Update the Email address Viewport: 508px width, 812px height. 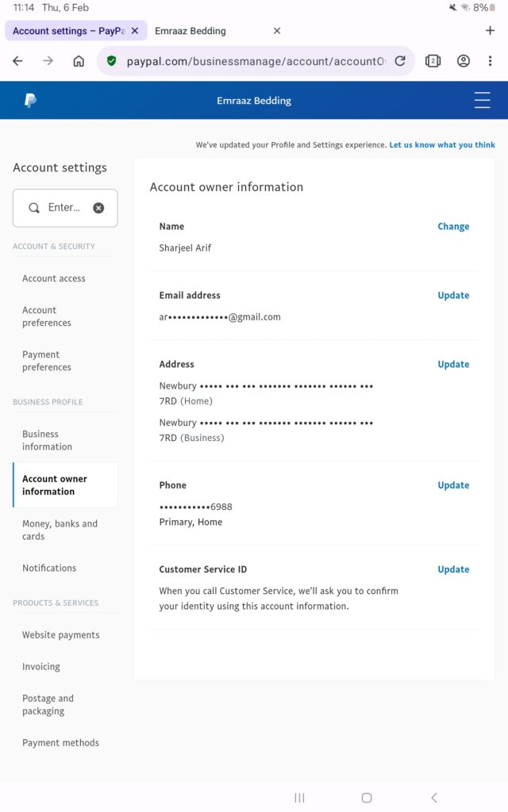453,296
